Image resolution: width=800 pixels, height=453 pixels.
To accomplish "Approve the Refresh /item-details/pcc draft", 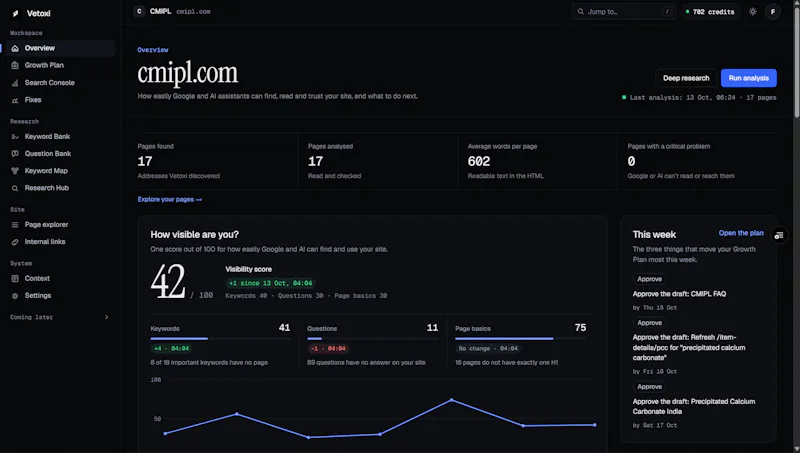I will tap(649, 323).
